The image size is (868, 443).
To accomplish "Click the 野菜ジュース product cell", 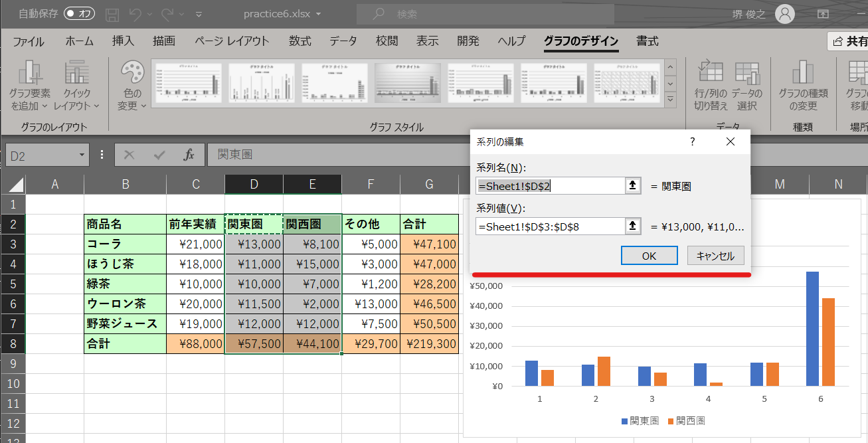I will click(125, 323).
